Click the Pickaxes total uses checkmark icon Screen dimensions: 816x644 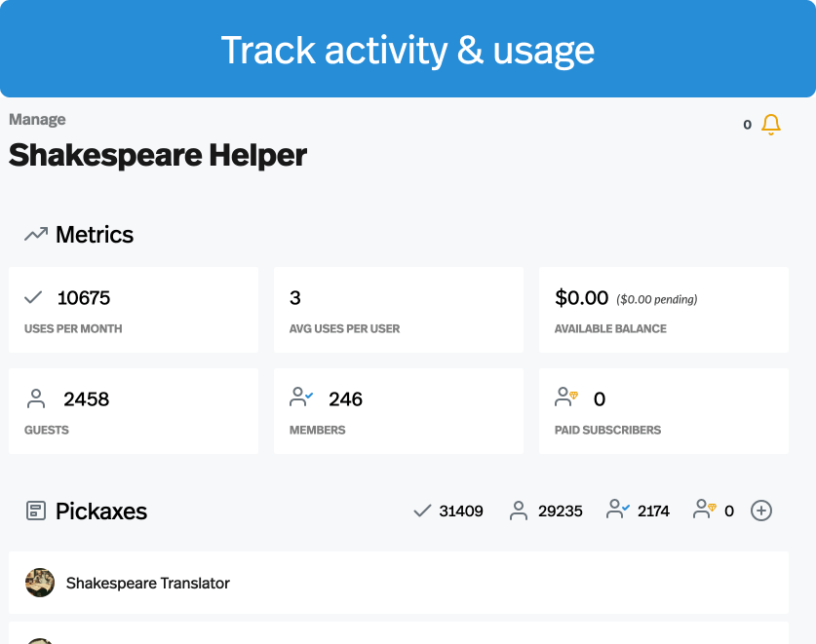(x=422, y=511)
